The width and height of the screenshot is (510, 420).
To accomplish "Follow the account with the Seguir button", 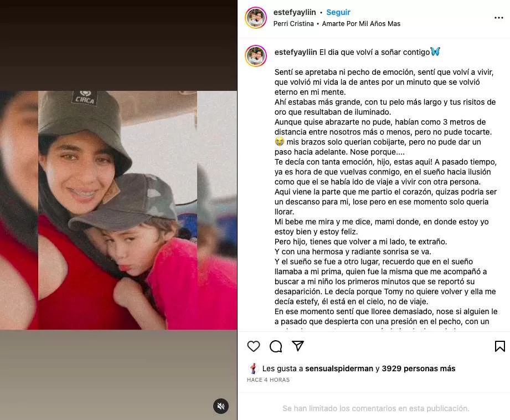I will pos(338,12).
